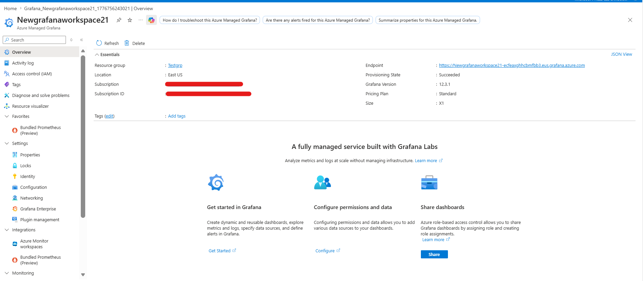Click the Plugin management icon
The image size is (644, 281).
[x=15, y=220]
